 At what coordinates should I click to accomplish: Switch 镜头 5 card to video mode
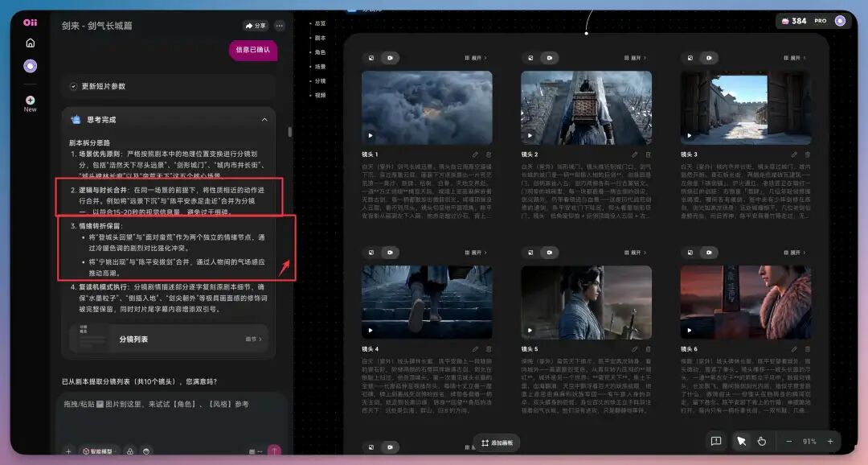pos(549,252)
